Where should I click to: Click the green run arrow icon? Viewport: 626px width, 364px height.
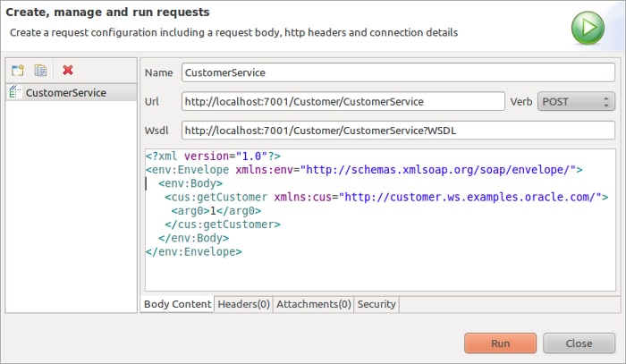588,28
